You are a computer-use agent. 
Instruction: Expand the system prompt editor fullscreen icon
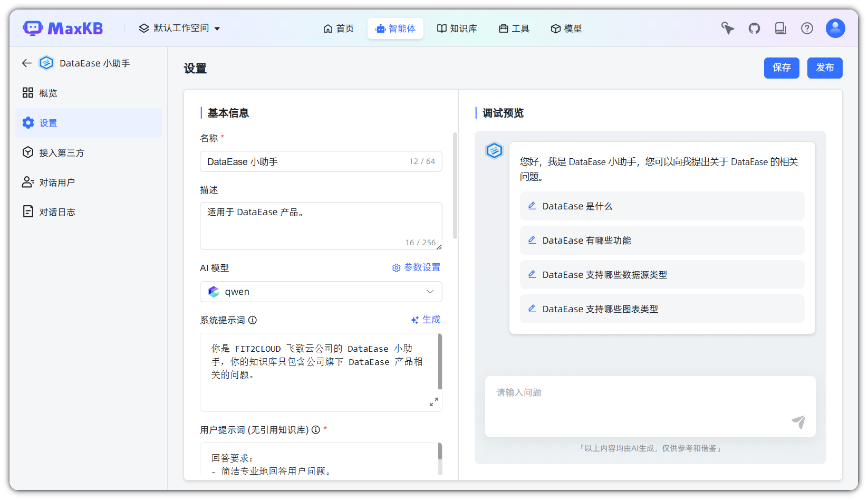434,402
